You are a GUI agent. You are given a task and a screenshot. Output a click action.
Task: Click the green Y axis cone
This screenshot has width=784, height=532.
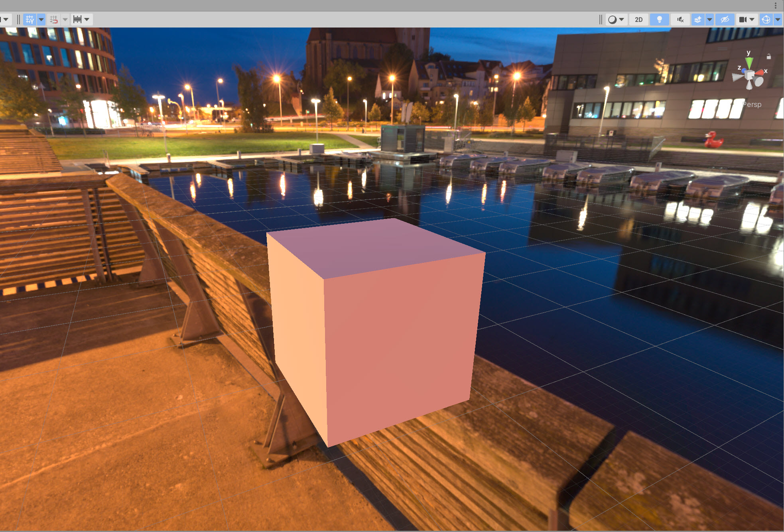[x=749, y=63]
